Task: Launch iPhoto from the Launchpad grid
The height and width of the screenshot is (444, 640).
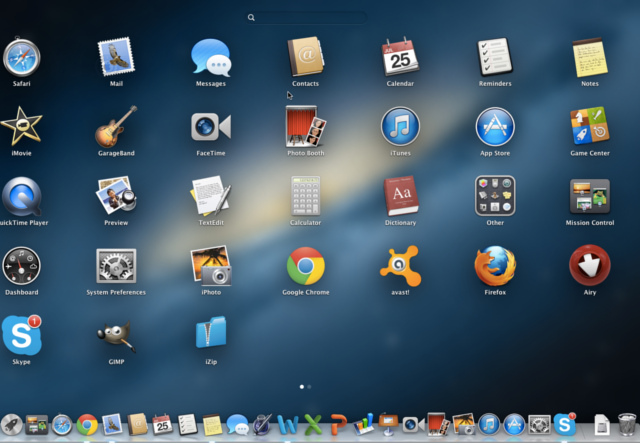Action: click(x=211, y=266)
